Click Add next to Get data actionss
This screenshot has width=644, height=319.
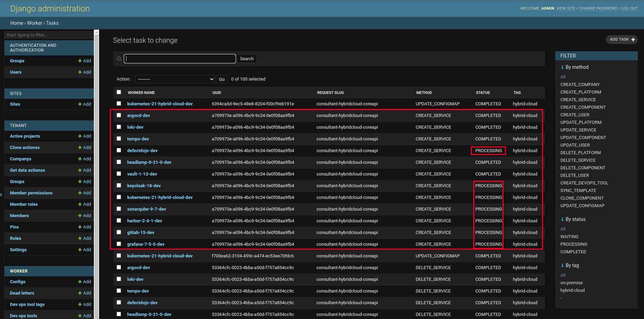(x=85, y=170)
